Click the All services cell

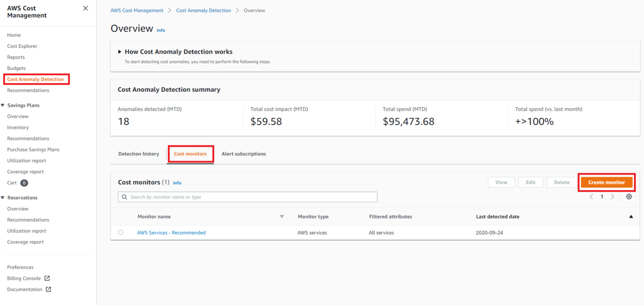381,233
